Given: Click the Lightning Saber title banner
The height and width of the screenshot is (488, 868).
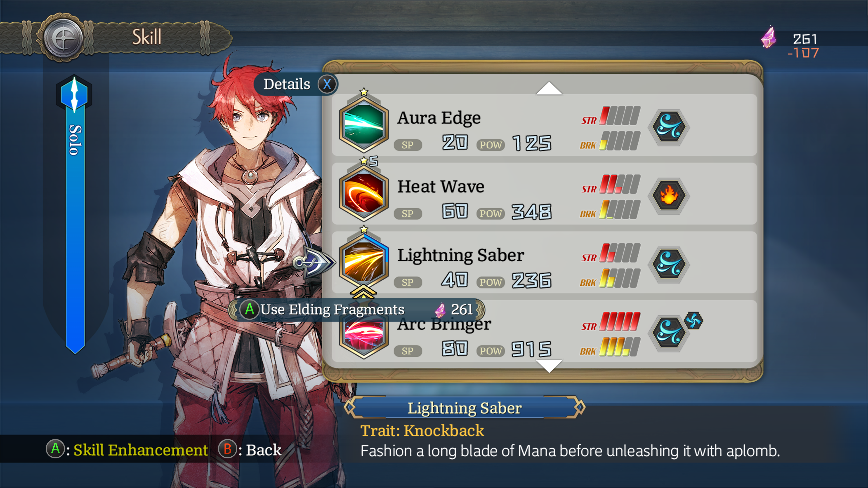Looking at the screenshot, I should pyautogui.click(x=465, y=408).
